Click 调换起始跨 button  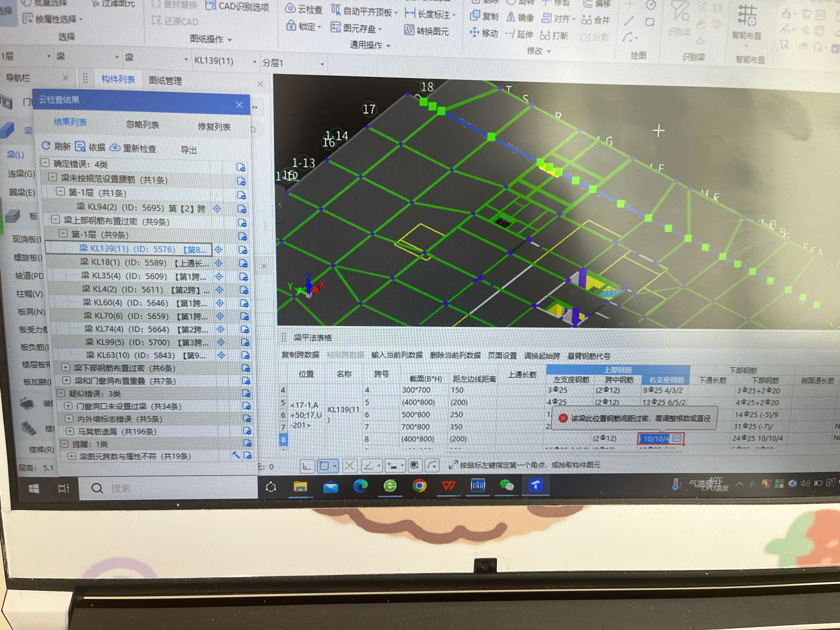[x=542, y=356]
